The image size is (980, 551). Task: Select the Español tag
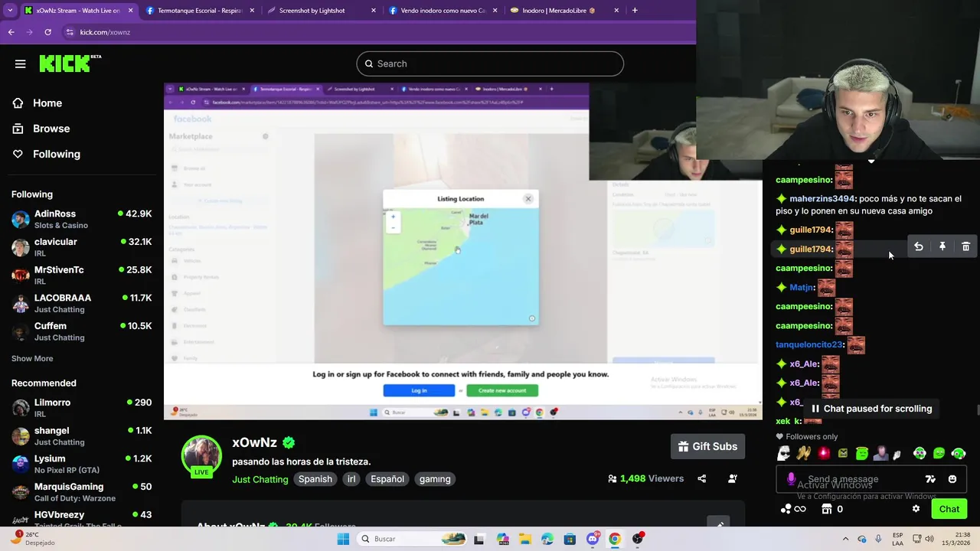tap(387, 479)
